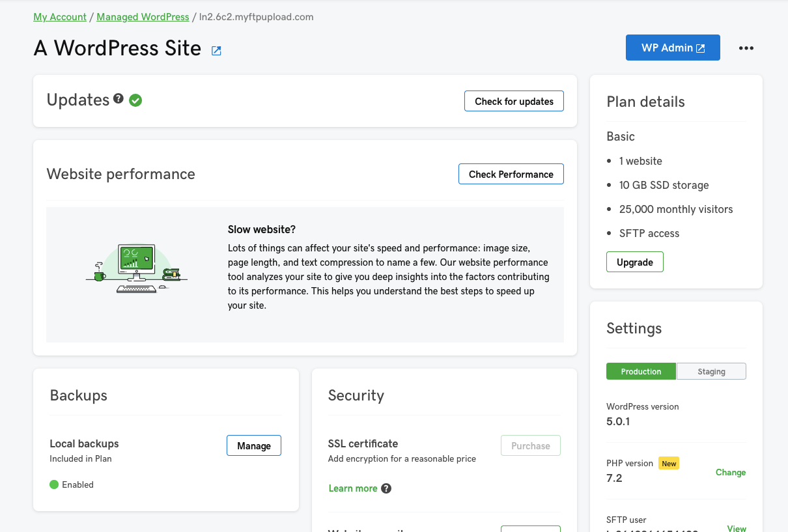Click Check for updates button
788x532 pixels.
tap(514, 101)
